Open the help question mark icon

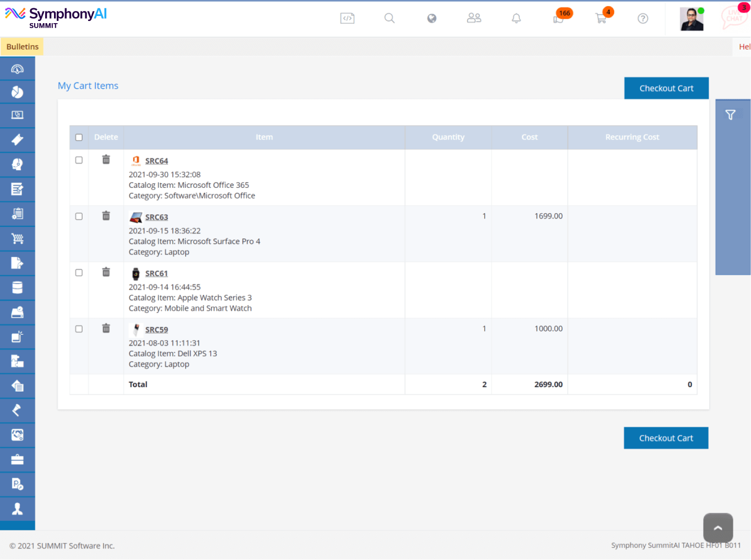(x=642, y=18)
